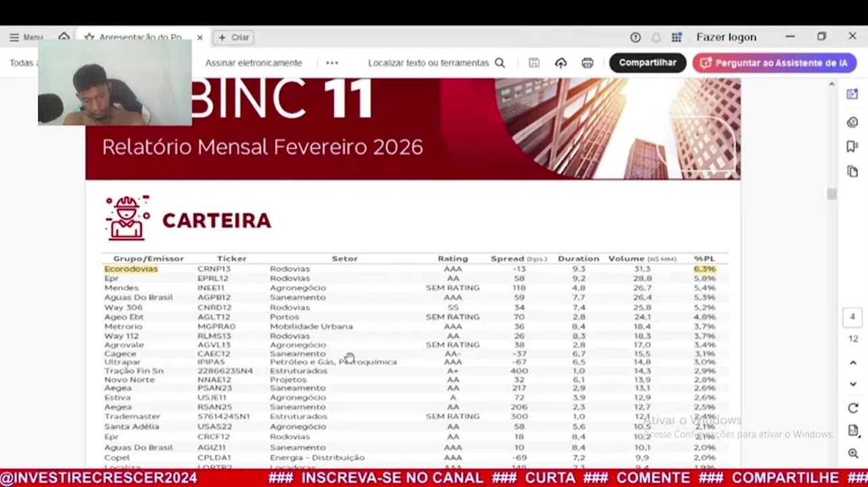868x487 pixels.
Task: Click the save diskette icon
Action: (x=534, y=63)
